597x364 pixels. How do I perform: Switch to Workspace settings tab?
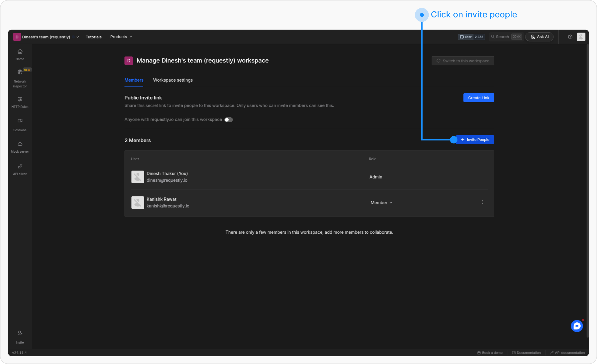[173, 80]
